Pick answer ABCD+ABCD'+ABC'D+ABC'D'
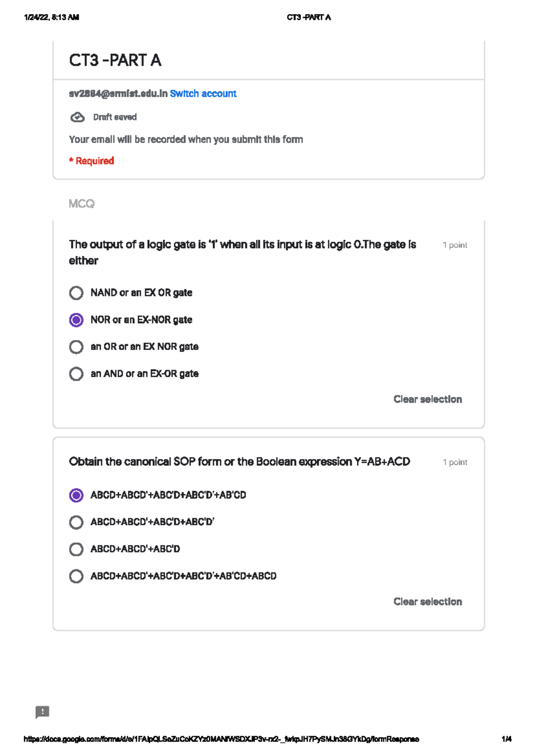The height and width of the screenshot is (756, 535). tap(76, 522)
